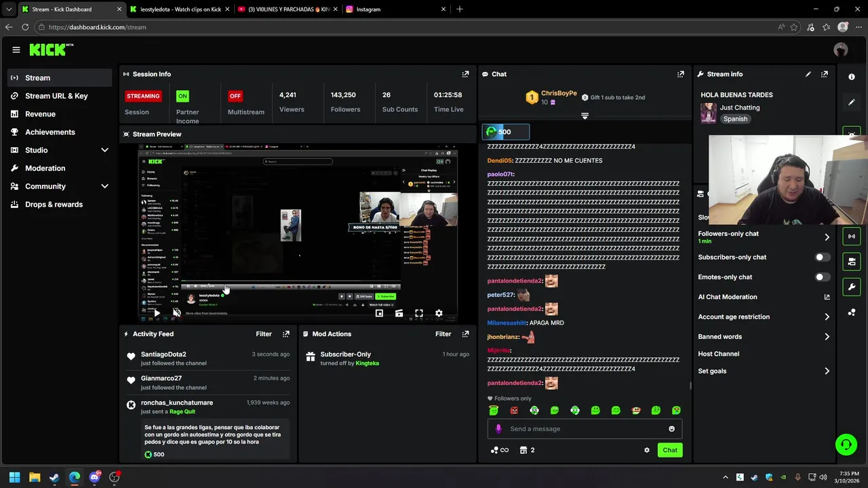Click the profile avatar at top right
Screen dimensions: 868x488
click(x=841, y=49)
